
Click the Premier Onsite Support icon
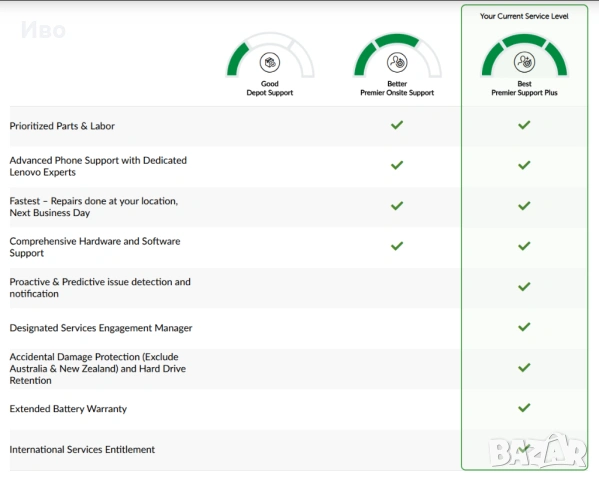tap(397, 62)
